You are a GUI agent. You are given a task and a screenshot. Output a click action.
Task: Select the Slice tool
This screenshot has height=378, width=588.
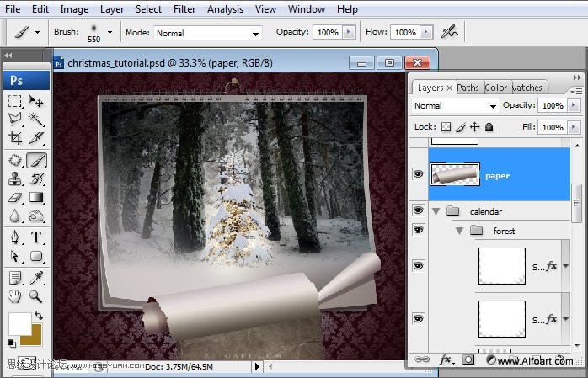(x=36, y=138)
